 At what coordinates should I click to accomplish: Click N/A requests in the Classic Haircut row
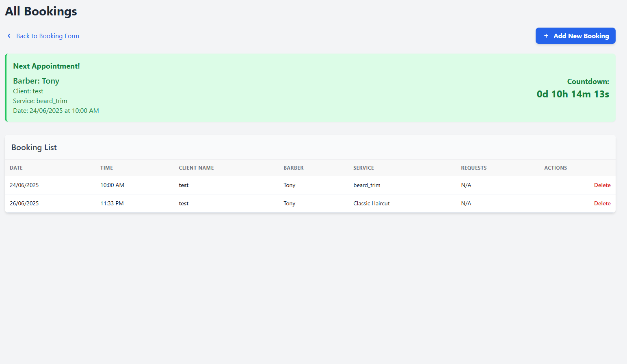coord(466,203)
